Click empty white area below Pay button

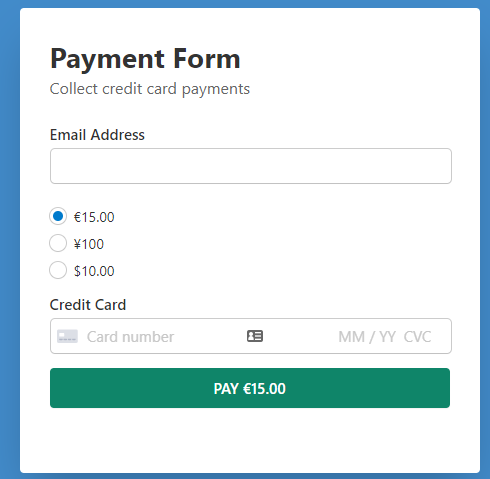coord(250,440)
